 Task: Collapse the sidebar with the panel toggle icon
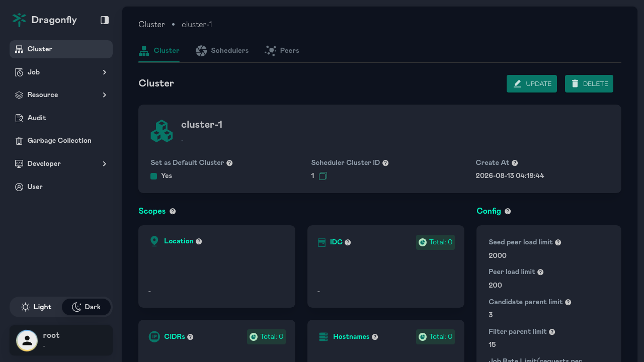(105, 20)
